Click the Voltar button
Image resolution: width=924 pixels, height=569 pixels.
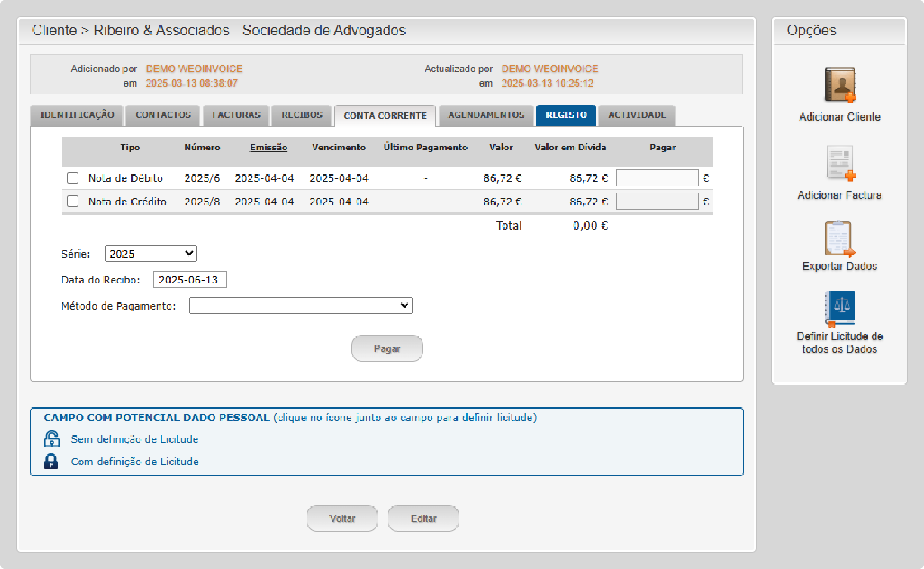(342, 519)
